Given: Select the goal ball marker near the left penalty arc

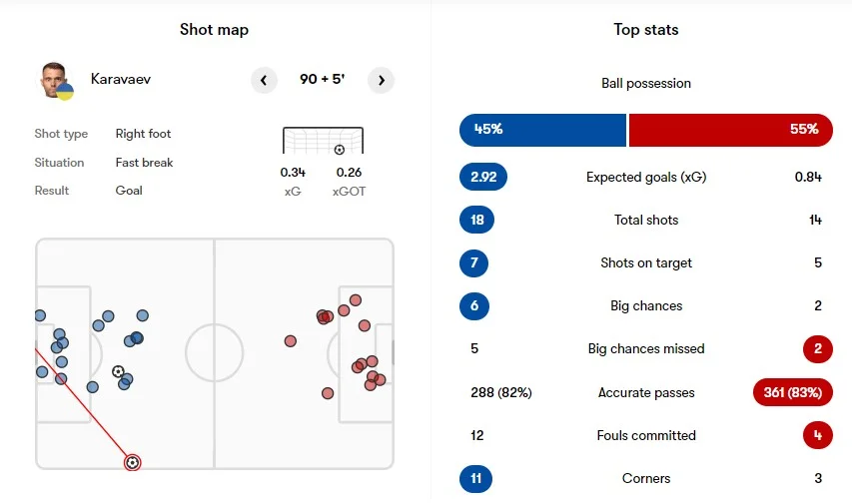Looking at the screenshot, I should [x=118, y=371].
